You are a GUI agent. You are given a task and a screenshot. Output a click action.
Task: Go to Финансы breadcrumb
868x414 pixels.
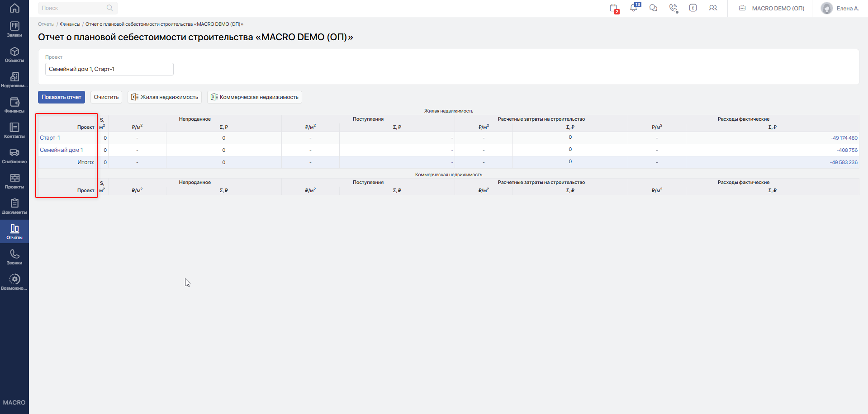[x=70, y=24]
